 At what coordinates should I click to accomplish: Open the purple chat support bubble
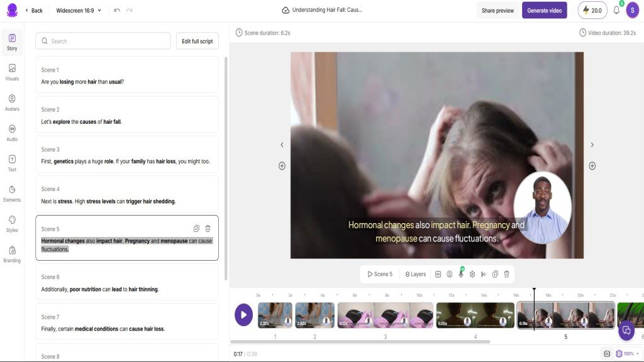[626, 331]
